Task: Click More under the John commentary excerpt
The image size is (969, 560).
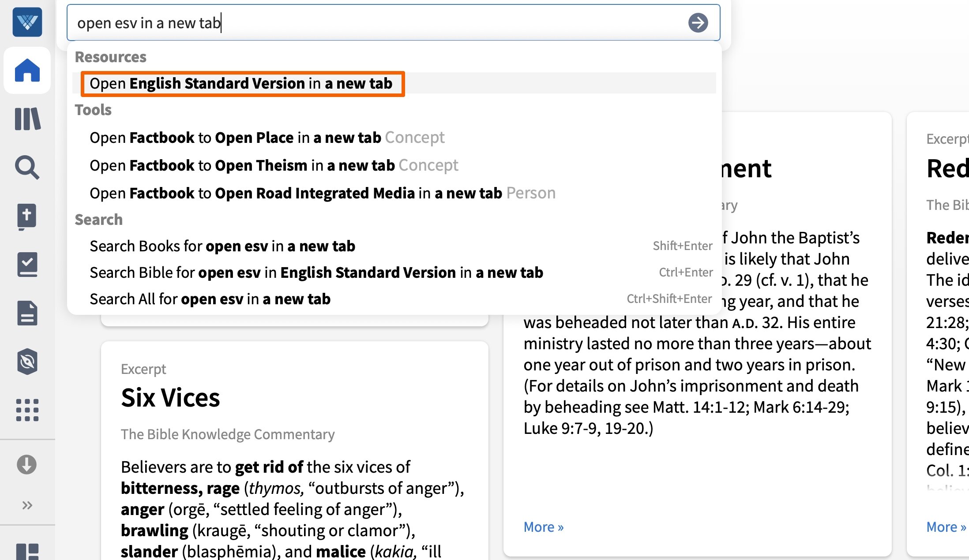Action: [x=543, y=526]
